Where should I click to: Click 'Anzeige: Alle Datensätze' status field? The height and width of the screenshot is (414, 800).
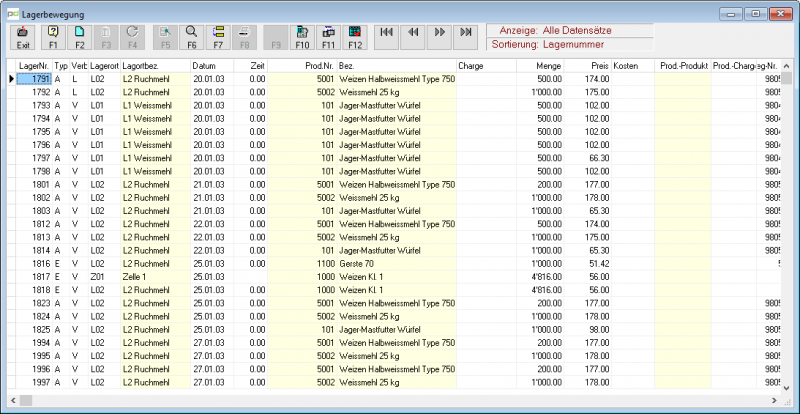(x=570, y=31)
